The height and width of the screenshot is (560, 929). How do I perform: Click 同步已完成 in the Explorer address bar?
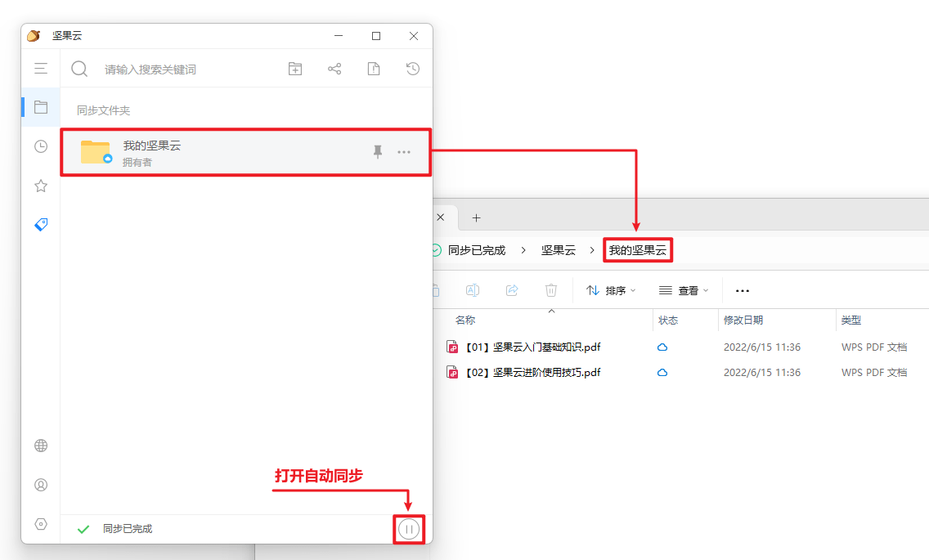coord(476,250)
